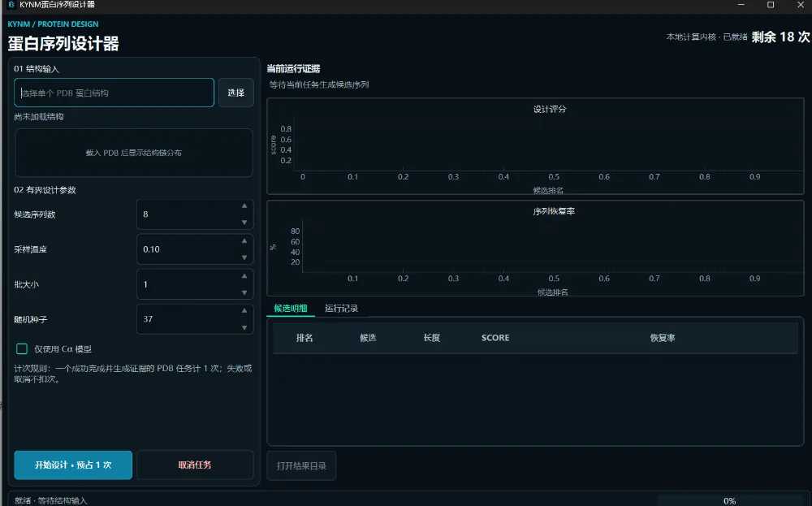Click the progress bar showing 0%

[730, 501]
